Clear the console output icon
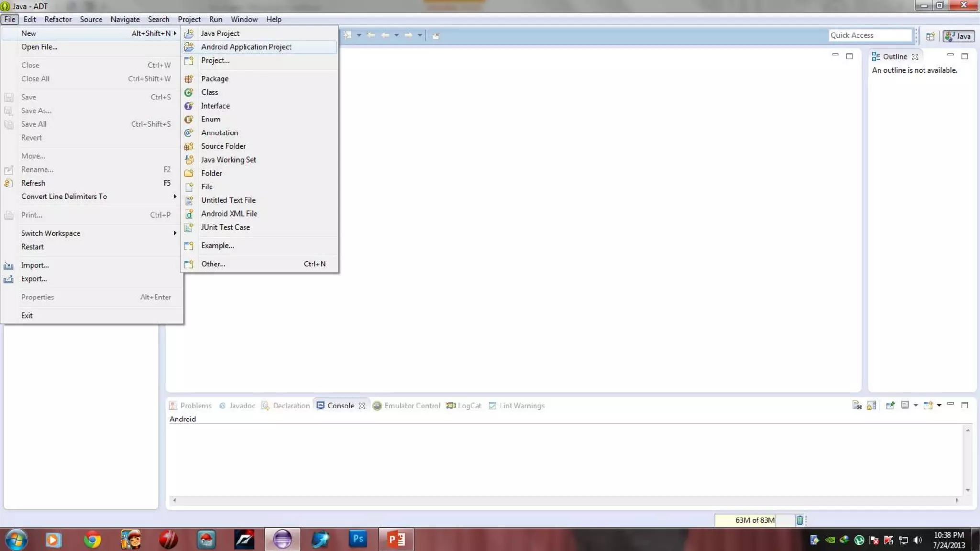The width and height of the screenshot is (980, 551). pos(857,406)
